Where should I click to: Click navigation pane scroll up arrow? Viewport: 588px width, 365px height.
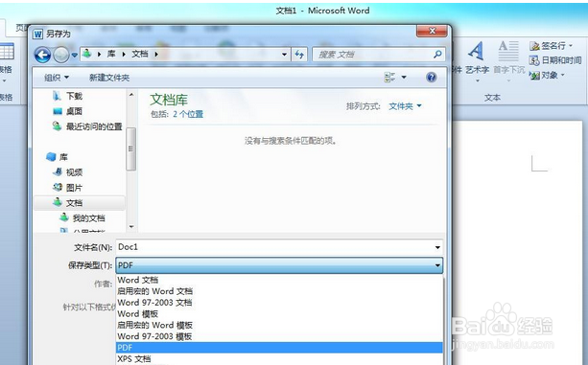pos(131,95)
